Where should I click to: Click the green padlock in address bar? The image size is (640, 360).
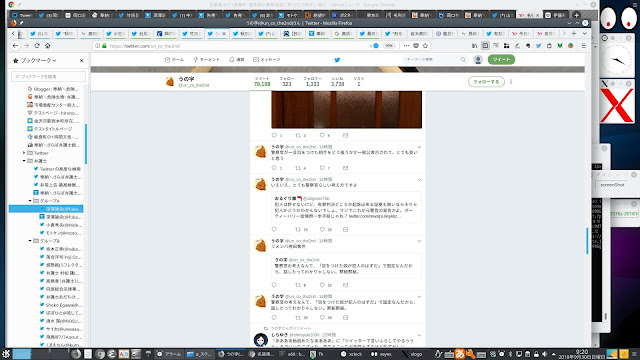click(x=104, y=46)
